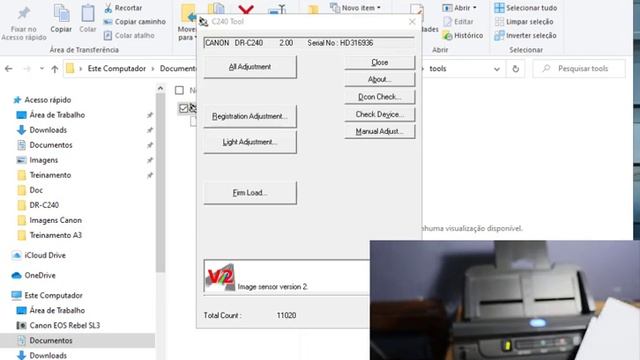This screenshot has width=640, height=360.
Task: Toggle the checked file item checkbox
Action: coord(183,108)
